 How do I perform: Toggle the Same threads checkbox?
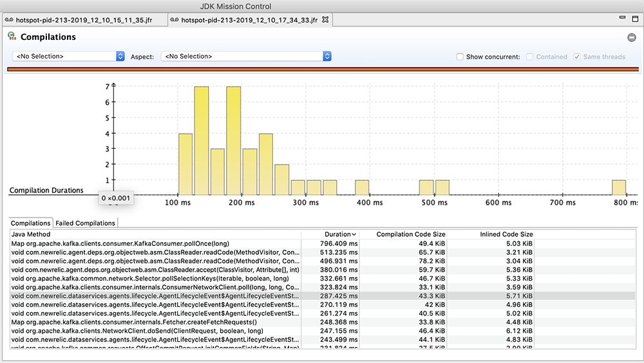(x=577, y=57)
